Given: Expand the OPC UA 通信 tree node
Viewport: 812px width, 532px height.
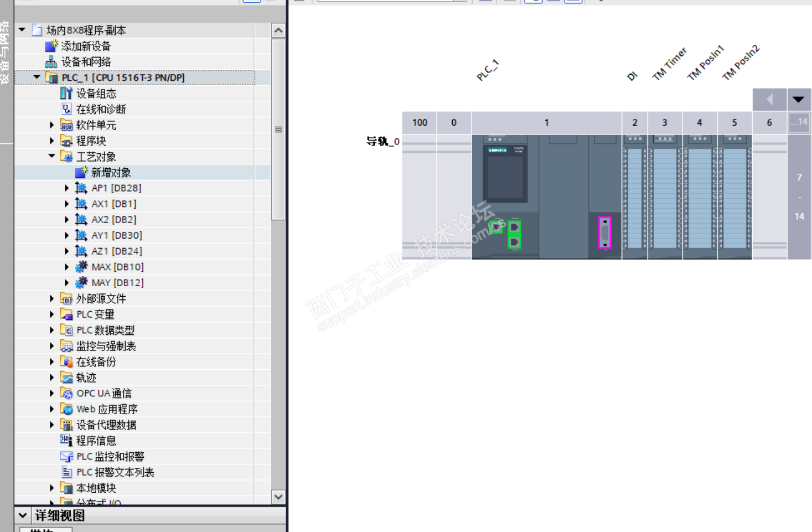Looking at the screenshot, I should (52, 394).
